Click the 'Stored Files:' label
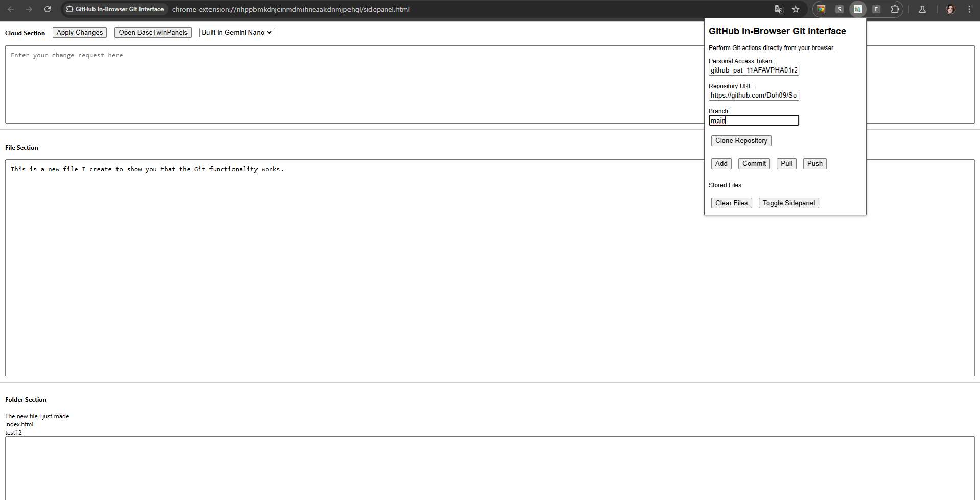 point(726,185)
